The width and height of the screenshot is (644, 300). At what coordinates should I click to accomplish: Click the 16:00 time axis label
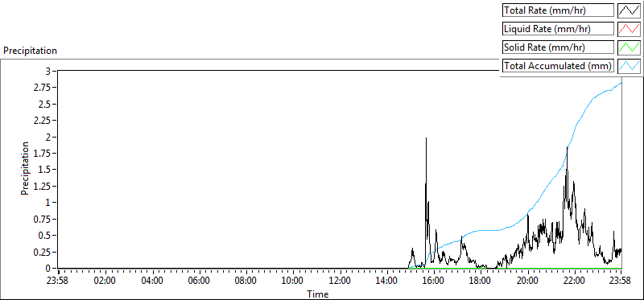[434, 282]
